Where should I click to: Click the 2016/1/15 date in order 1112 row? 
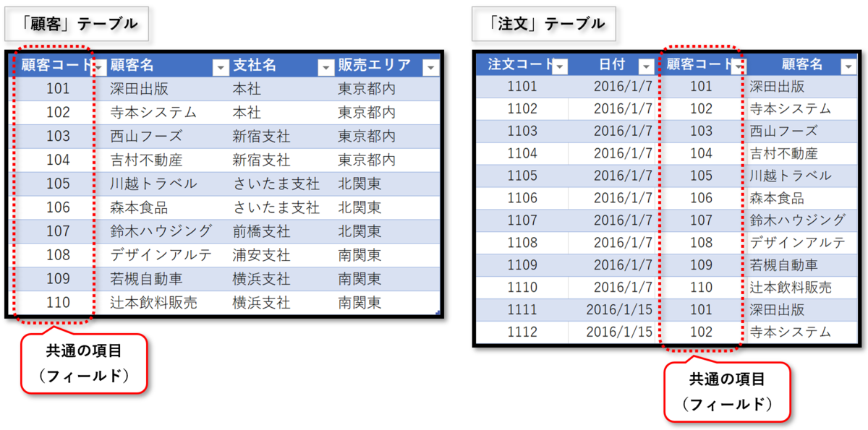pyautogui.click(x=619, y=332)
